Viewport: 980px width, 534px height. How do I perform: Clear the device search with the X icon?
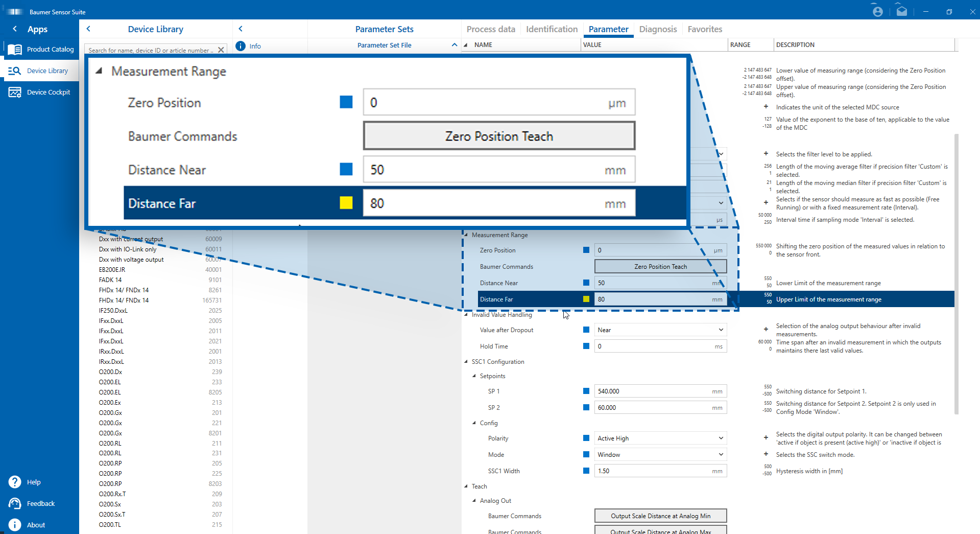221,50
